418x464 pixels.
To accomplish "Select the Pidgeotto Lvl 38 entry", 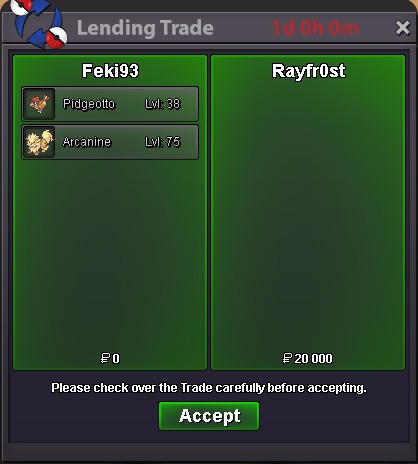I will pos(110,104).
